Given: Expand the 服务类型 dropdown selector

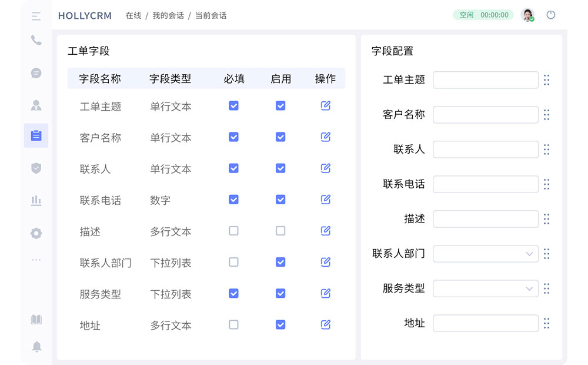Looking at the screenshot, I should tap(485, 288).
